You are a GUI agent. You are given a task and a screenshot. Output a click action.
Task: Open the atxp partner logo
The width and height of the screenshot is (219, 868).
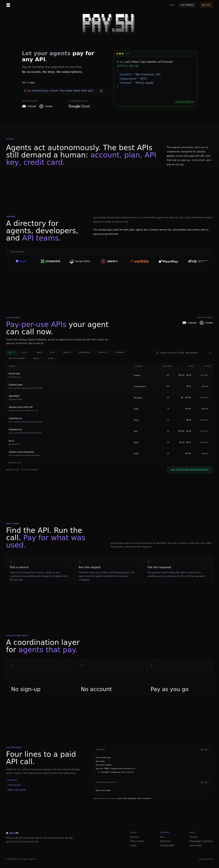[x=198, y=261]
